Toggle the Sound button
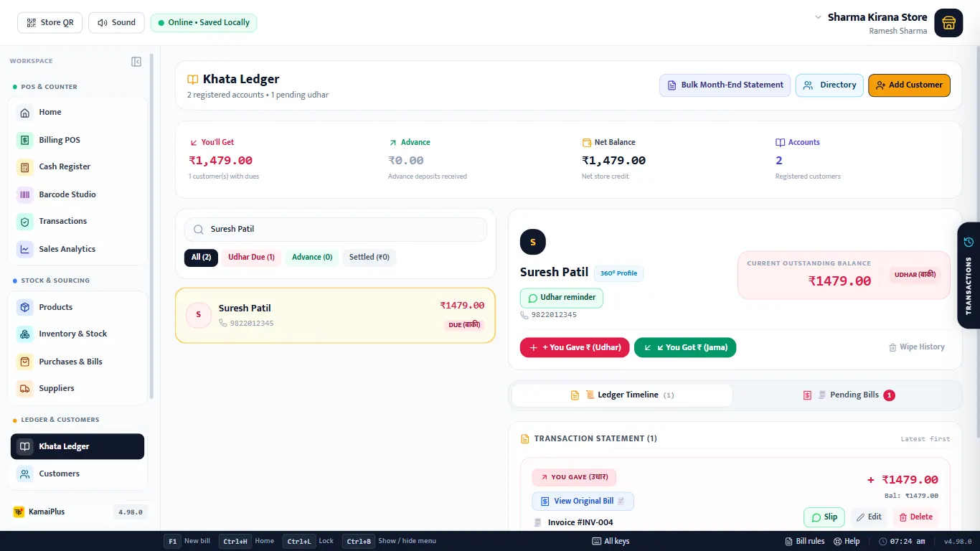980x551 pixels. point(116,22)
